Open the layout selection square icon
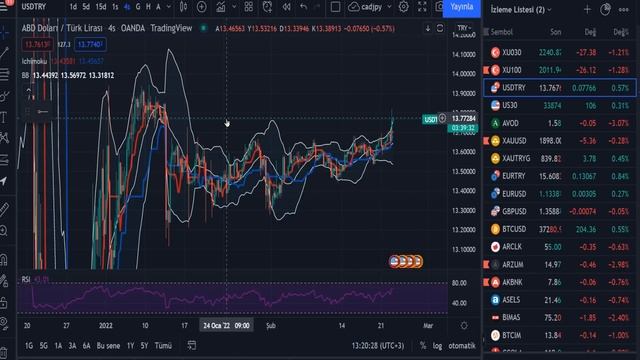640x360 pixels. pos(335,7)
